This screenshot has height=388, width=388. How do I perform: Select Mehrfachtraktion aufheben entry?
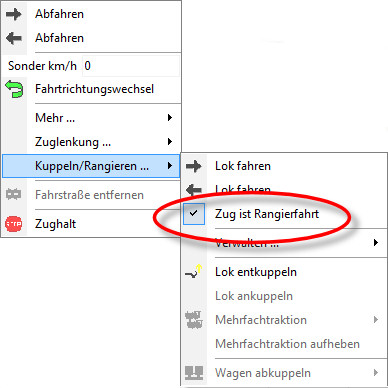click(287, 344)
